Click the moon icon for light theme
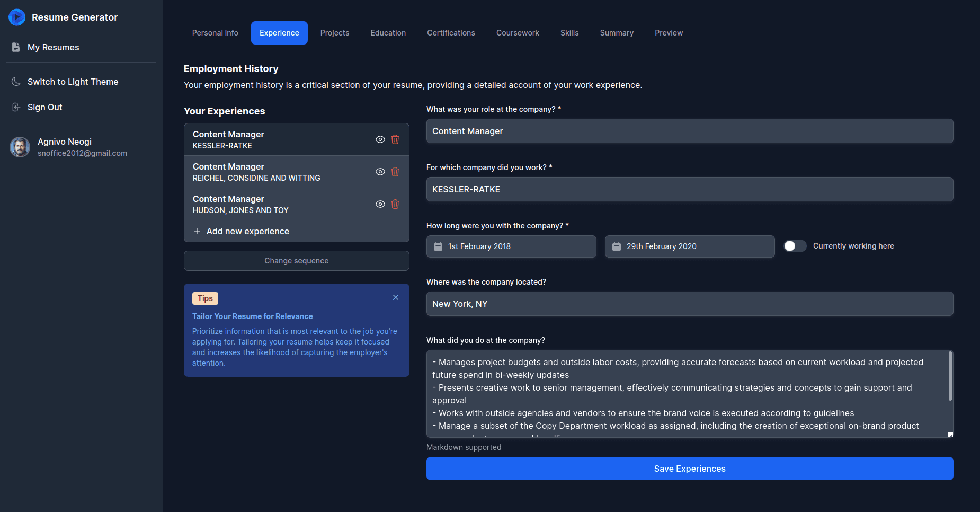The width and height of the screenshot is (980, 512). [16, 82]
